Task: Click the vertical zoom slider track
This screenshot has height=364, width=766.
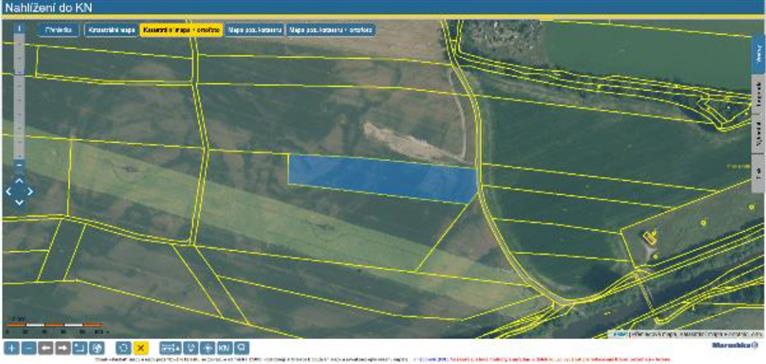Action: 19,96
